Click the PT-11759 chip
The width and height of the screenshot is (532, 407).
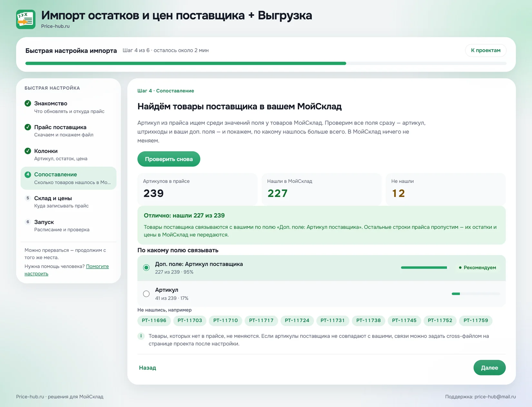[x=476, y=321]
